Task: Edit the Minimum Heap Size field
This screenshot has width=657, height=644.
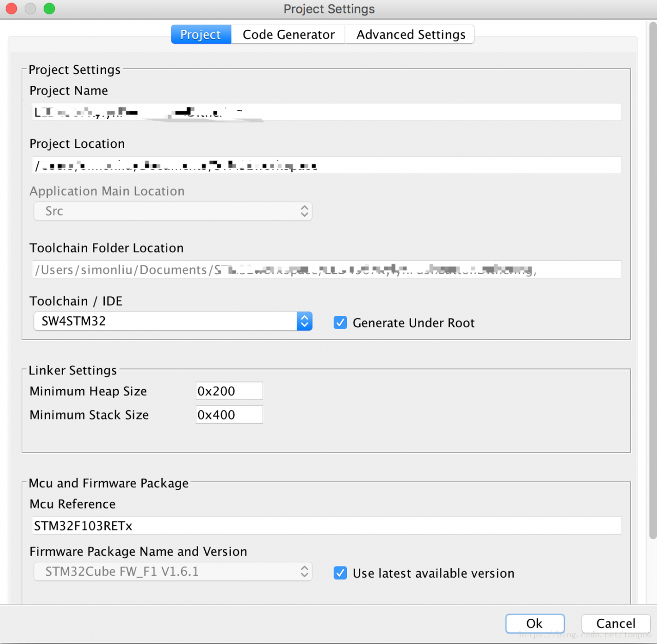Action: 229,391
